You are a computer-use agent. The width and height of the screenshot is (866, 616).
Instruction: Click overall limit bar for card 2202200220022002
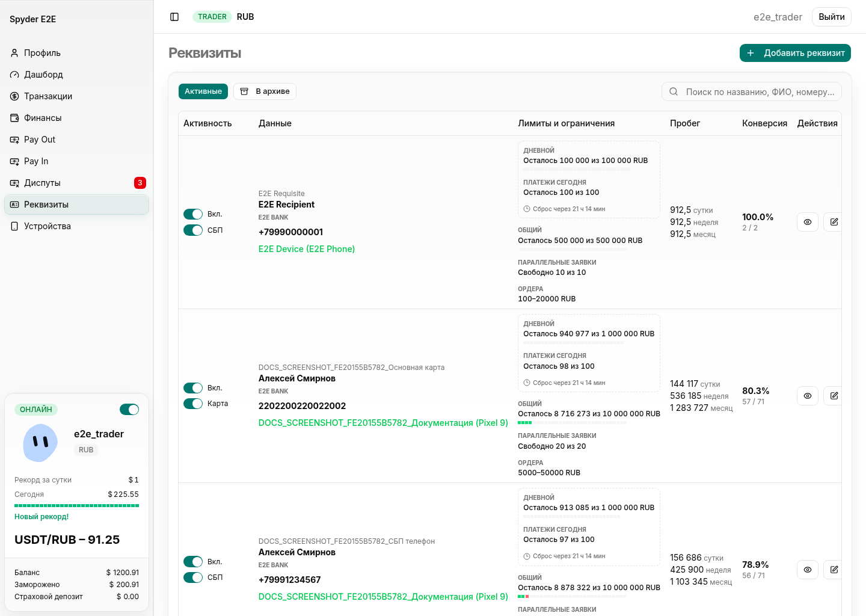coord(572,422)
